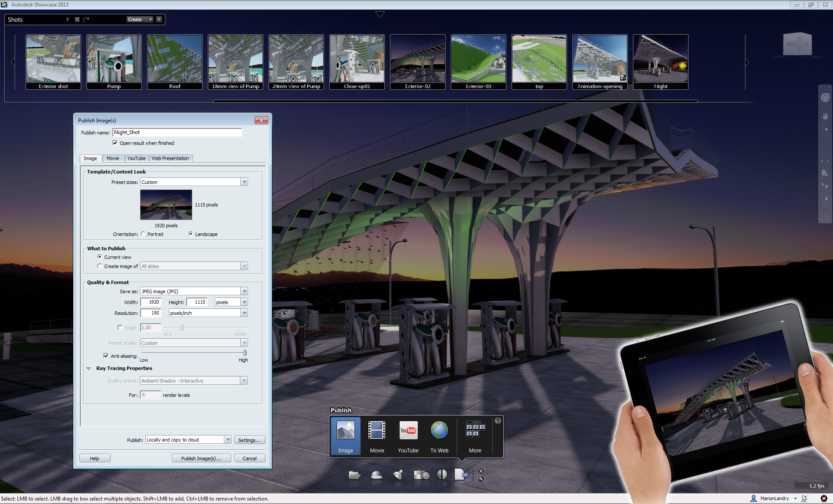833x504 pixels.
Task: Click the YouTube publish icon
Action: 408,436
